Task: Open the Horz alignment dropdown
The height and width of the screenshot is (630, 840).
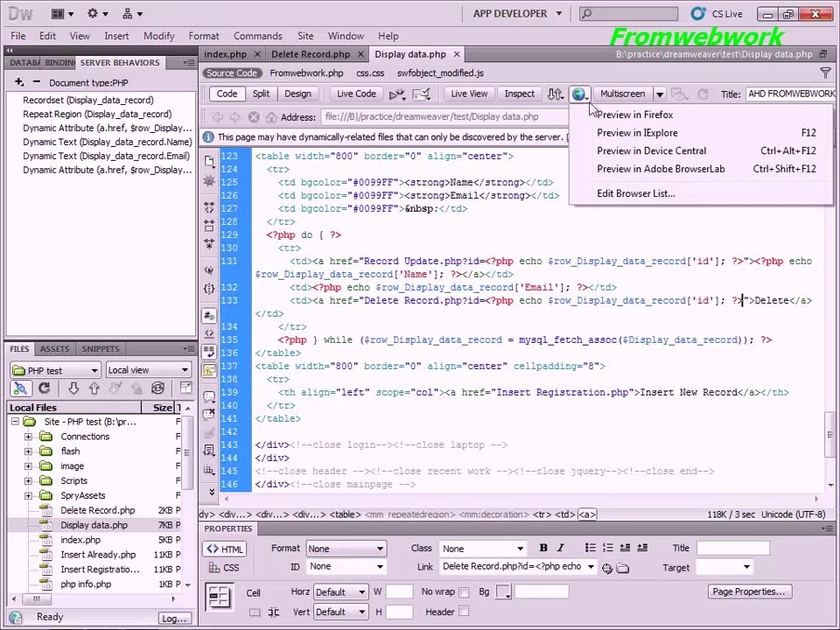Action: 340,592
